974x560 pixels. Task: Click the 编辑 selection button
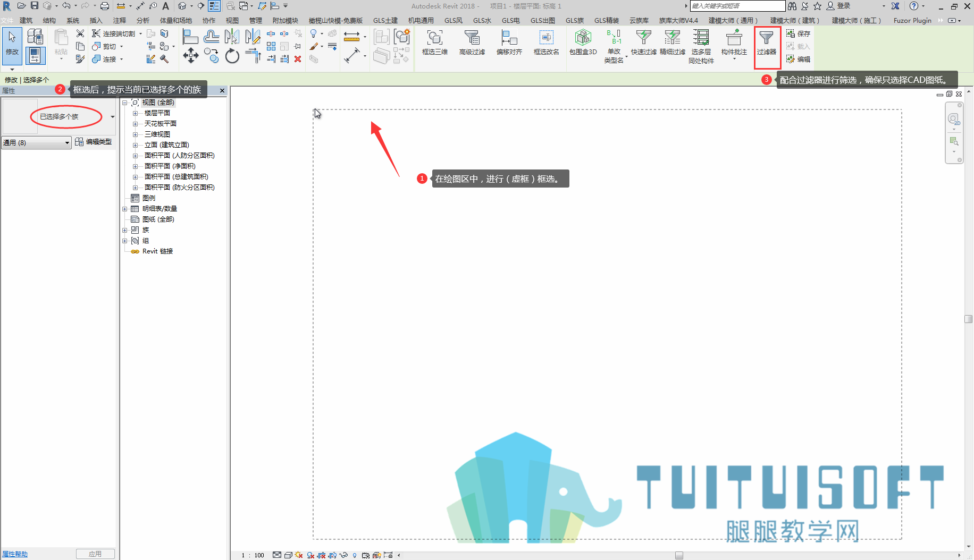pos(798,59)
